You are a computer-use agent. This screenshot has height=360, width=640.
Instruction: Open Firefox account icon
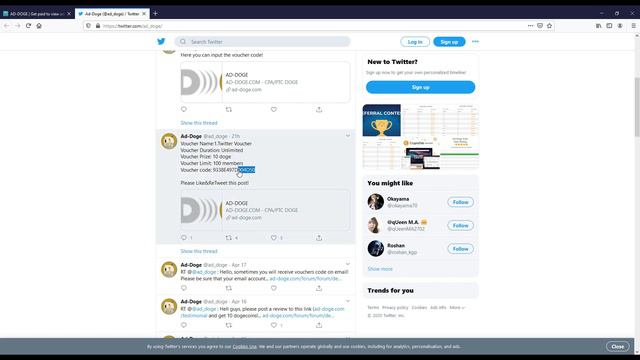coord(620,26)
